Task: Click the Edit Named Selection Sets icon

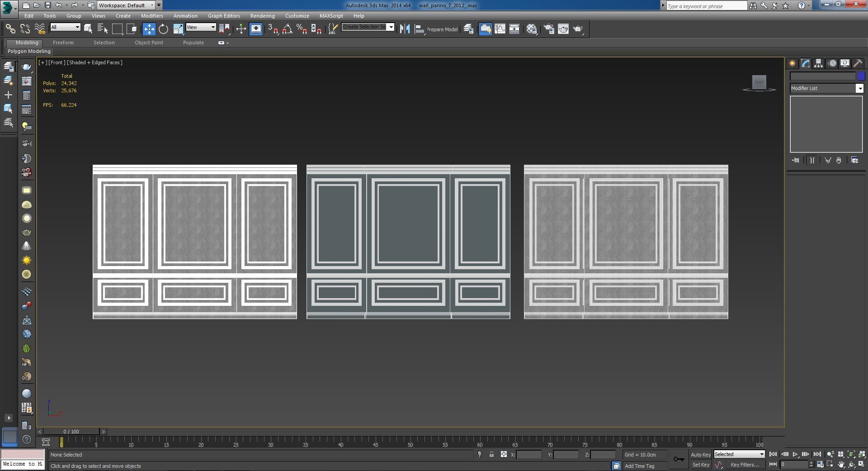Action: [333, 29]
